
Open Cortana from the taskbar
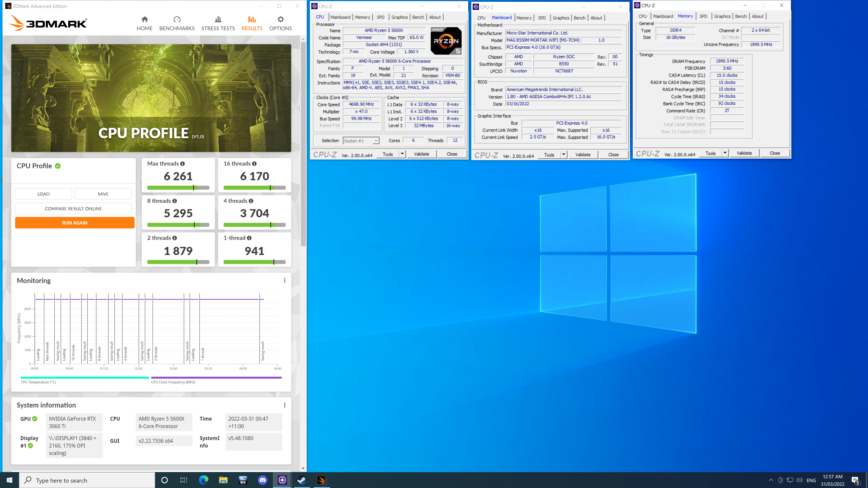coord(164,480)
